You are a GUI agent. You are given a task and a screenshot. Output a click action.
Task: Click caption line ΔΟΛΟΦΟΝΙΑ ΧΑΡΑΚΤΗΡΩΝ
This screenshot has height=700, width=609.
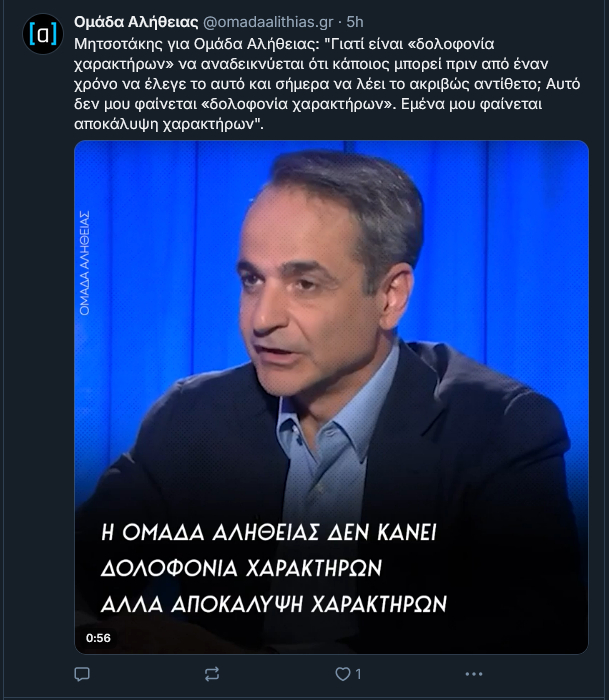pyautogui.click(x=242, y=568)
